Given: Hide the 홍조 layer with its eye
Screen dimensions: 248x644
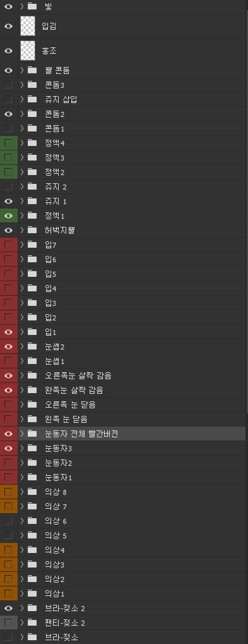Looking at the screenshot, I should point(8,51).
